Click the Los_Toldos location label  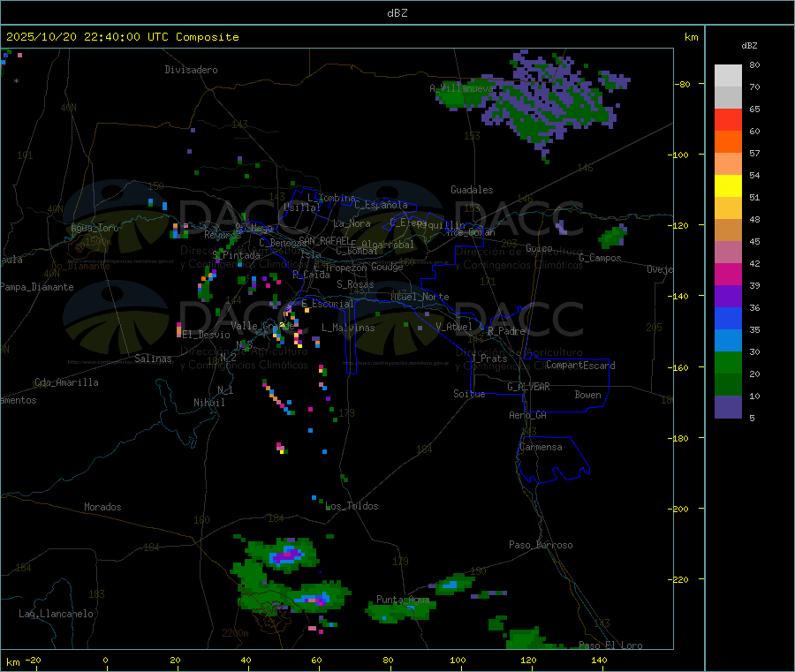(352, 506)
